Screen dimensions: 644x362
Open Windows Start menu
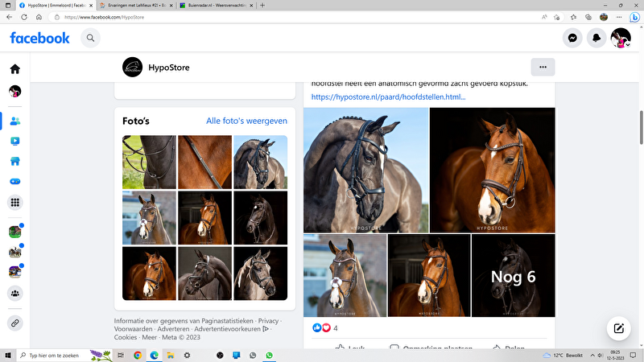click(8, 356)
